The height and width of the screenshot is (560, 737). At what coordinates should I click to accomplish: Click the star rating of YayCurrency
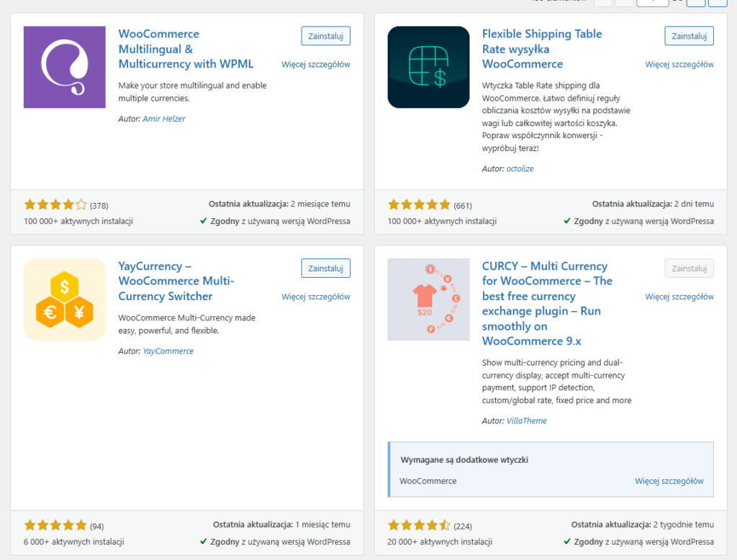click(x=55, y=526)
